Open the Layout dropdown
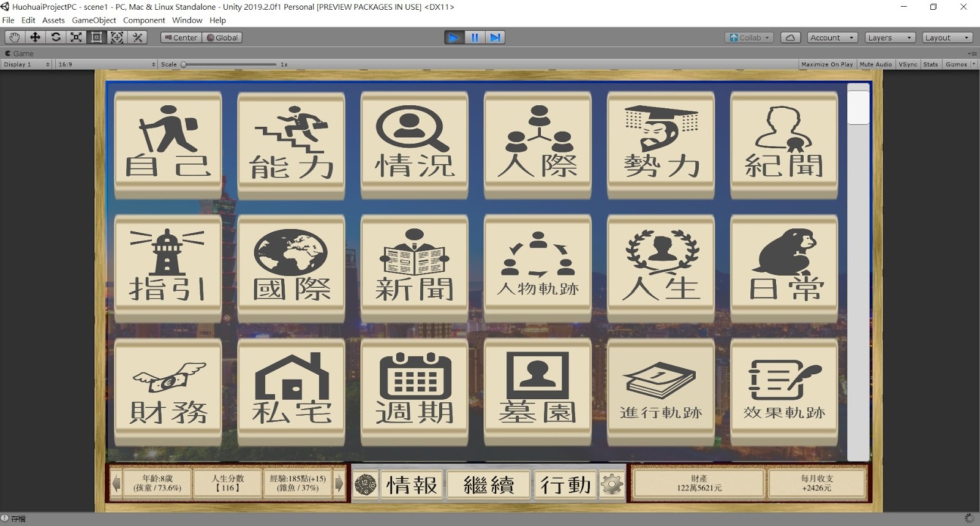Viewport: 980px width, 526px height. click(946, 37)
